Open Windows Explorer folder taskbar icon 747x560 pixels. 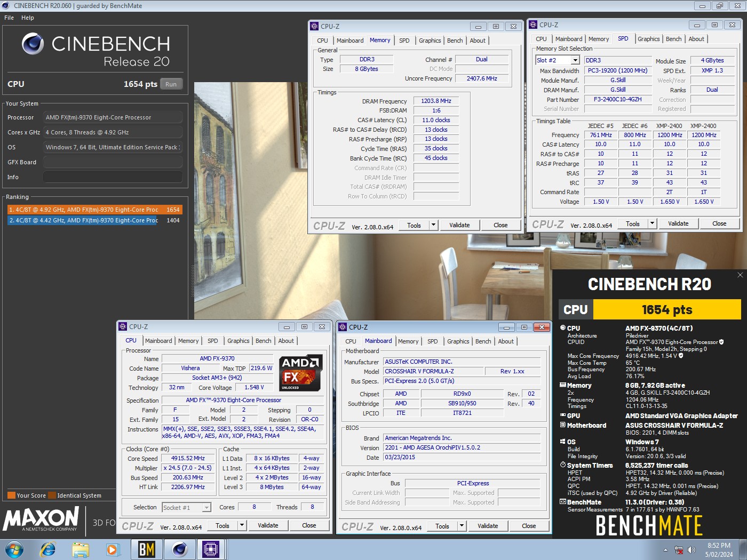click(81, 549)
